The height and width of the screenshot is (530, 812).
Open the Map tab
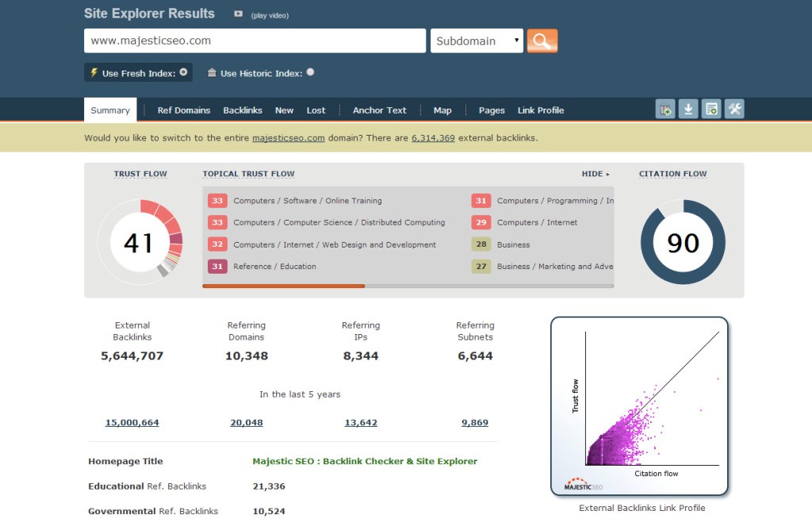coord(442,110)
